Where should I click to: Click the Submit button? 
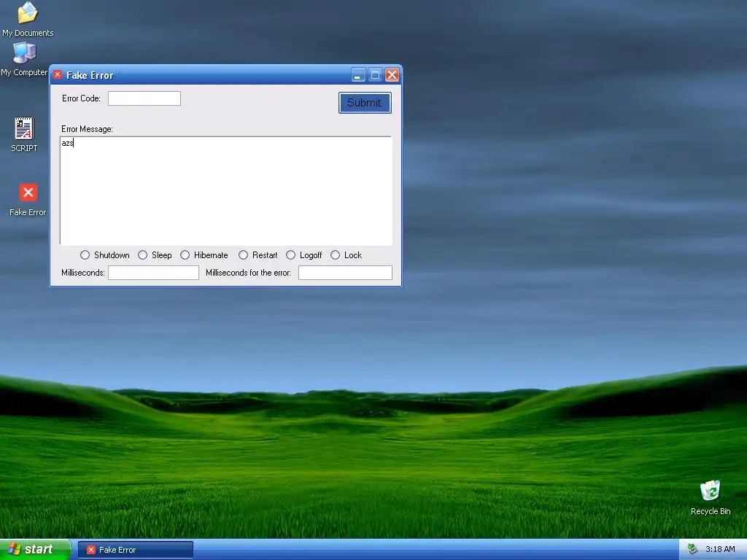365,103
